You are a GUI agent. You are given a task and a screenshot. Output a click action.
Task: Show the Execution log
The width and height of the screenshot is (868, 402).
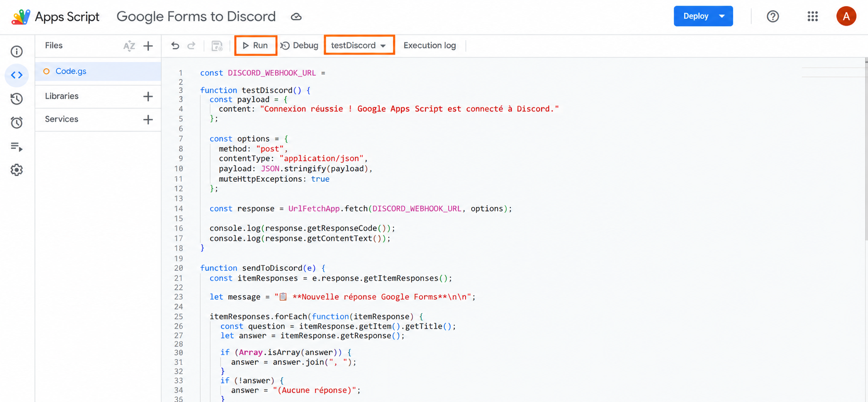click(430, 46)
